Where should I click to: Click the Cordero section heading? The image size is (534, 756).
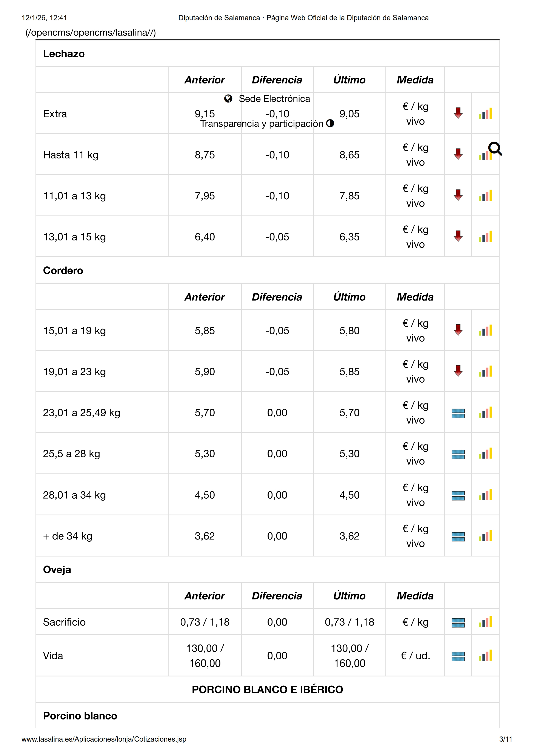tap(63, 270)
